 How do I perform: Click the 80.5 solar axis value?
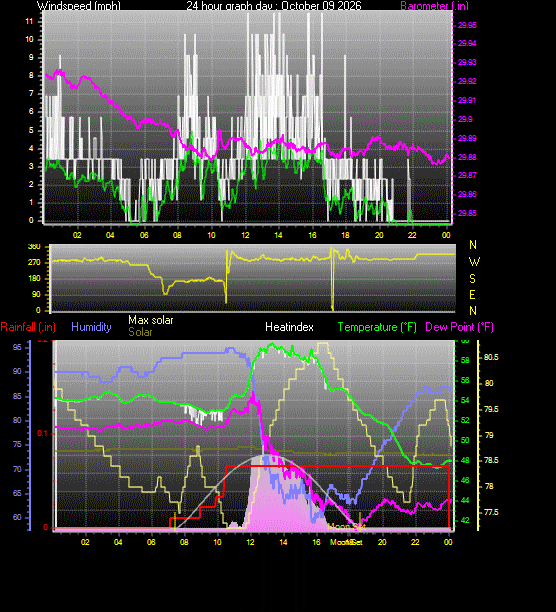[x=491, y=358]
